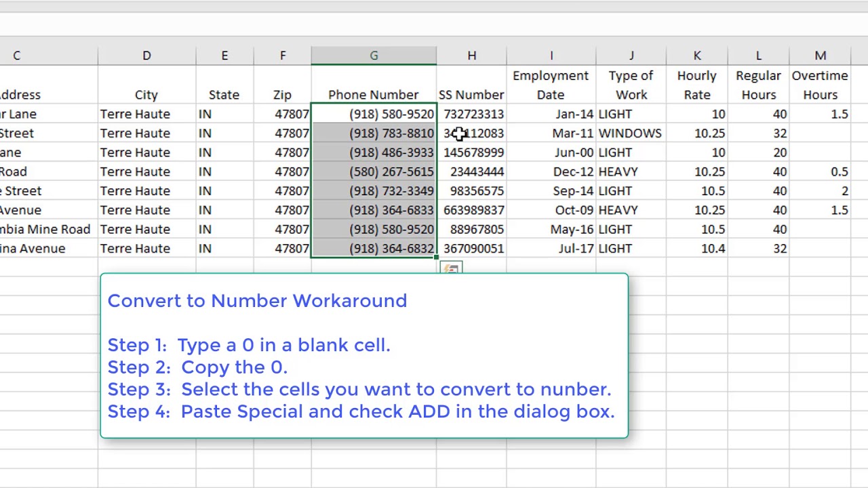Click HEAVY cell in the Dec-12 row
Image resolution: width=868 pixels, height=488 pixels.
tap(631, 171)
